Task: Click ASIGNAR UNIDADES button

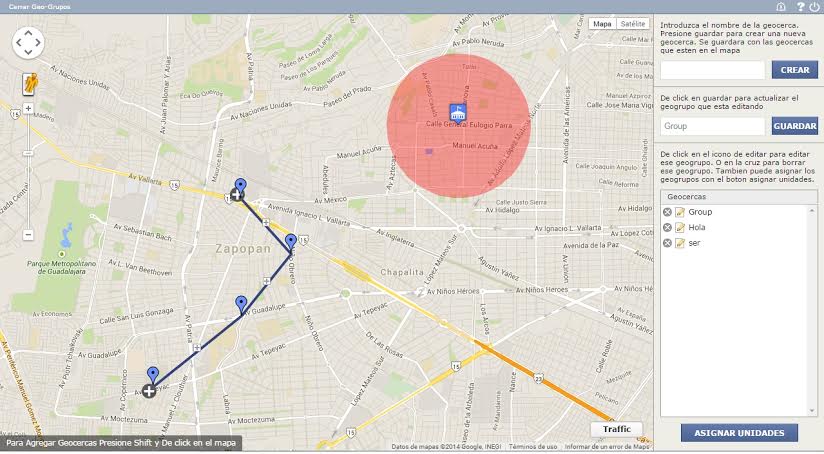Action: point(739,433)
